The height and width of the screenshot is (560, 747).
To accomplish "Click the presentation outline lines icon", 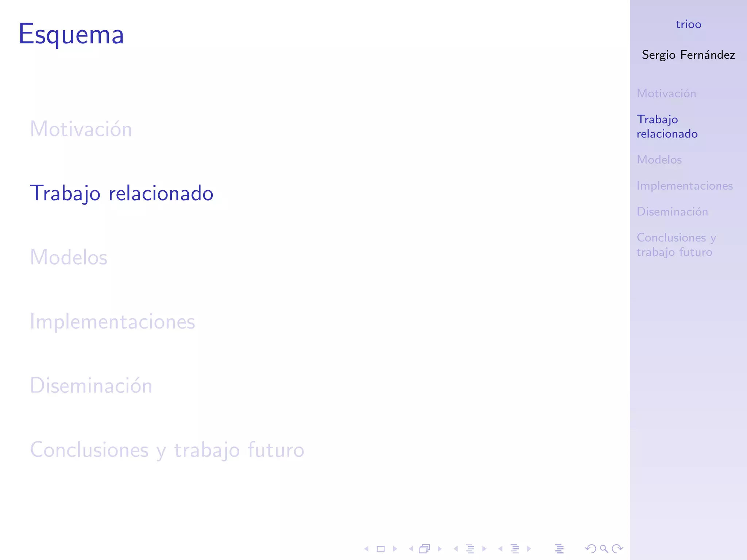I will coord(560,549).
